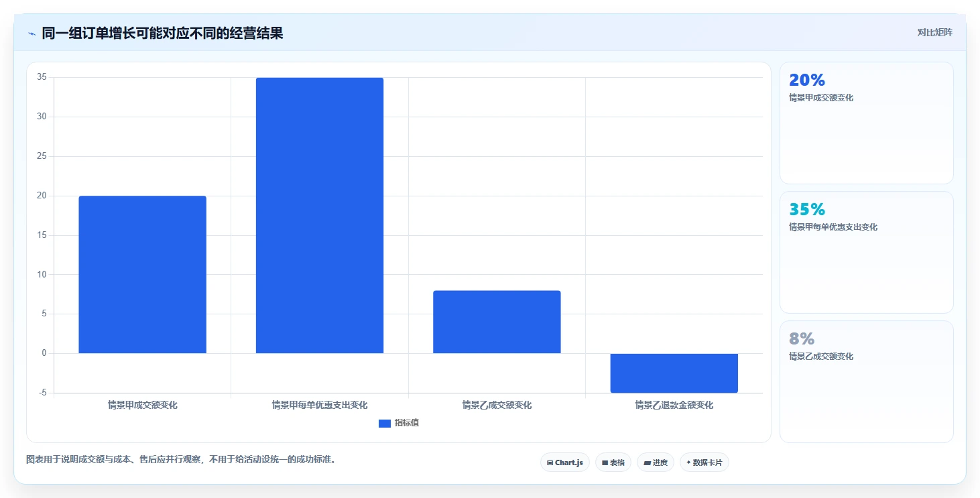Click the 情景甲每单优惠支出变化 caption on the 35% card
980x498 pixels.
[833, 227]
